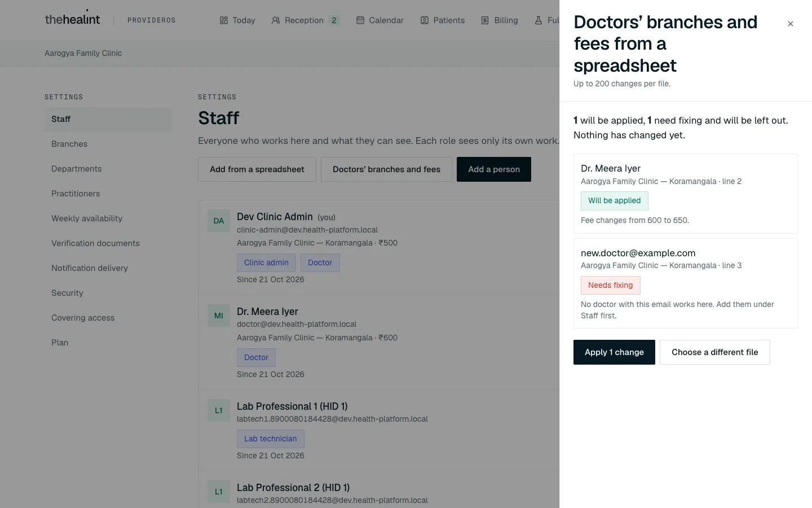Click the Calendar icon in navigation
The height and width of the screenshot is (508, 812).
coord(360,20)
